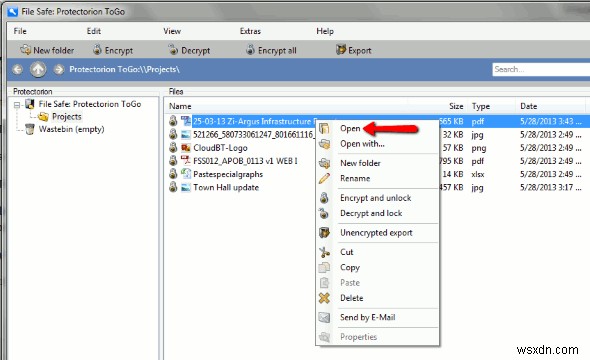The height and width of the screenshot is (360, 590).
Task: Go back with the left arrow navigation icon
Action: 17,69
